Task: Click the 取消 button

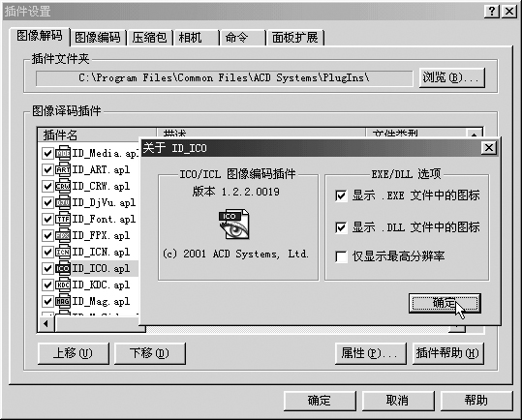Action: (x=398, y=401)
